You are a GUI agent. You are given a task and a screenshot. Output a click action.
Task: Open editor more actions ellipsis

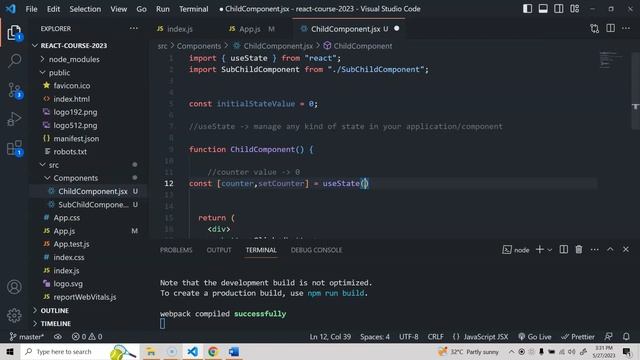(626, 29)
